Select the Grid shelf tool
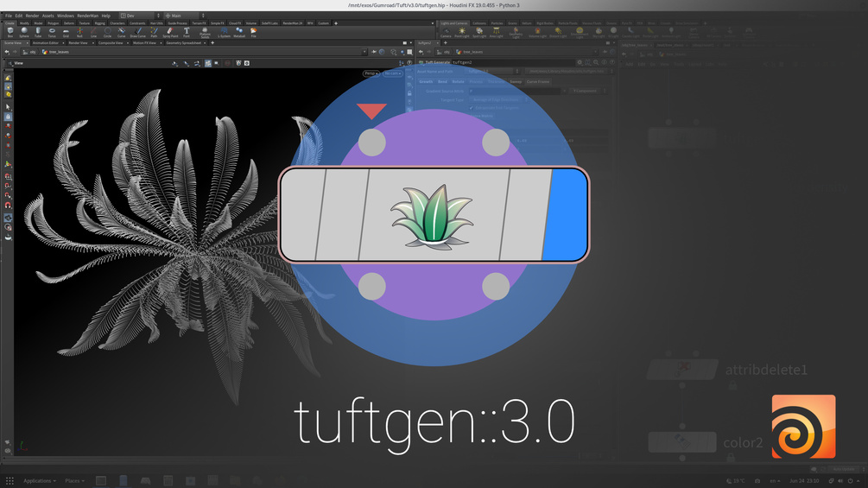 click(x=66, y=33)
